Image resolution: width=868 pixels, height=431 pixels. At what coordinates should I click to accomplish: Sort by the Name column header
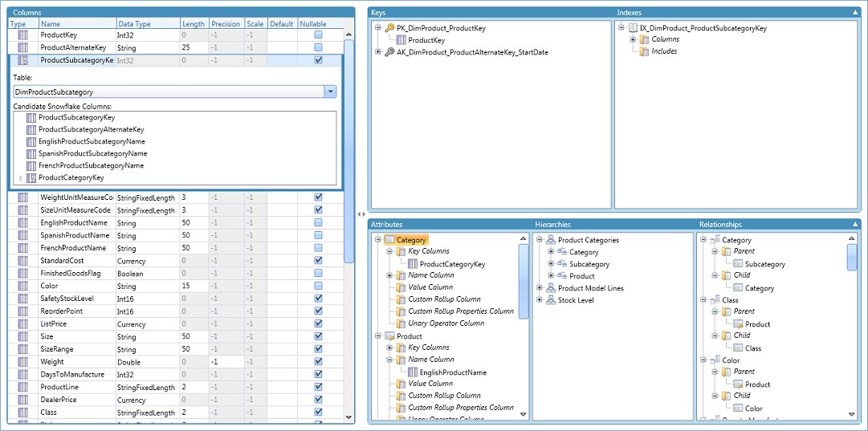pos(78,24)
